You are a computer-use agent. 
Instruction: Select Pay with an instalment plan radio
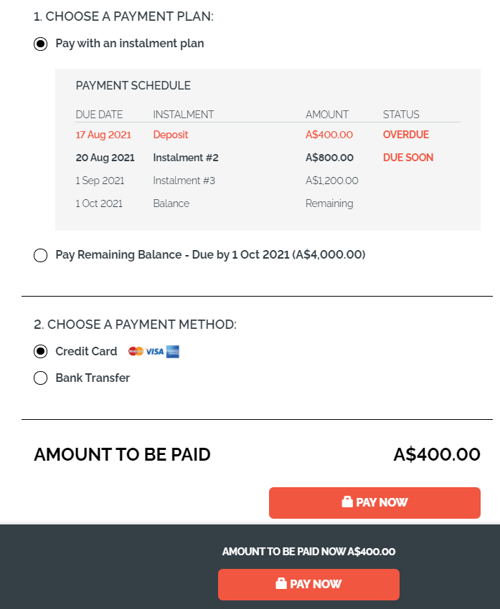[x=40, y=44]
